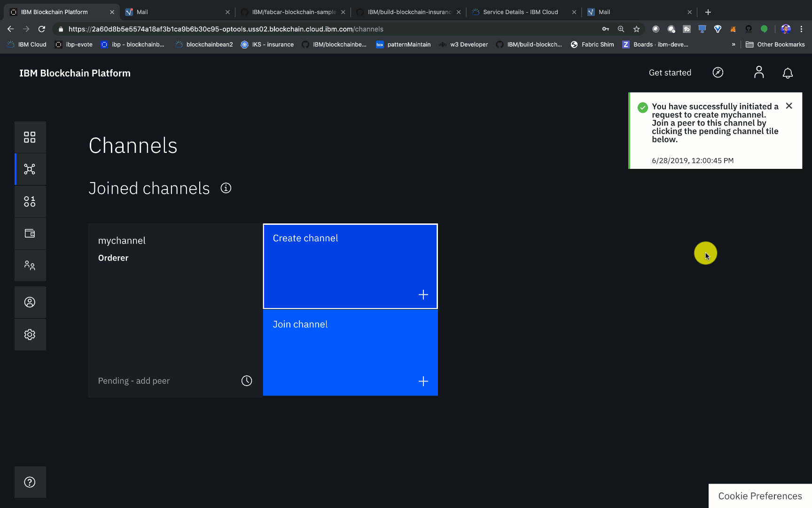Click the pending clock icon on mychannel tile
812x508 pixels.
click(x=247, y=381)
